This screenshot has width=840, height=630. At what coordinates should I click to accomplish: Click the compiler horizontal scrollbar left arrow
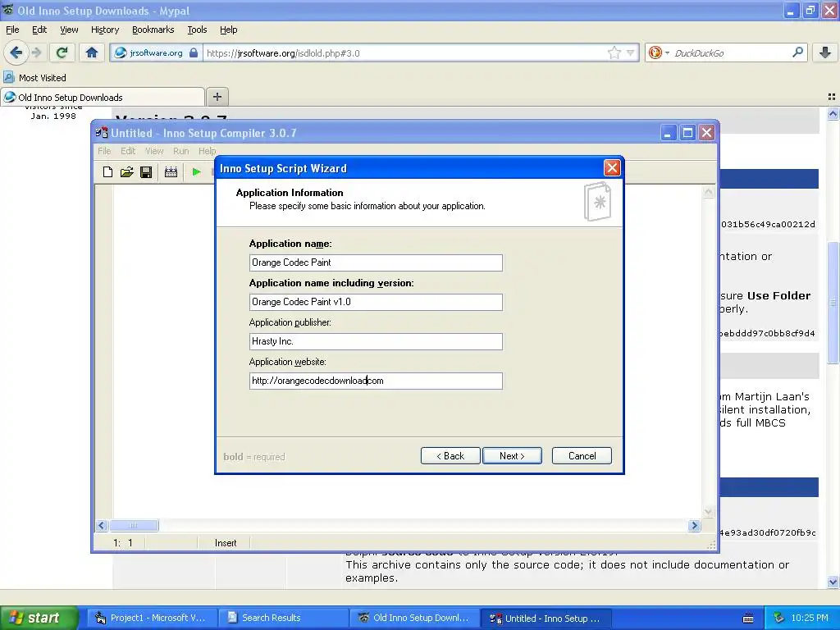point(102,526)
